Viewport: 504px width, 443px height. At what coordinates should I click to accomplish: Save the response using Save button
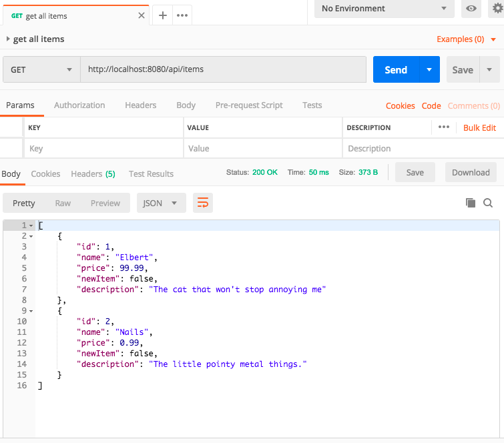[415, 173]
